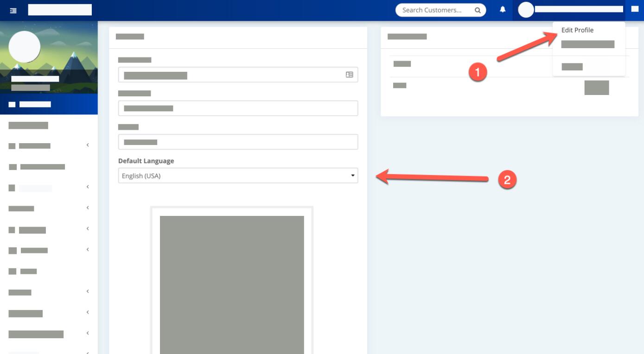The image size is (644, 354).
Task: Click the highlighted active item in sidebar
Action: [49, 104]
